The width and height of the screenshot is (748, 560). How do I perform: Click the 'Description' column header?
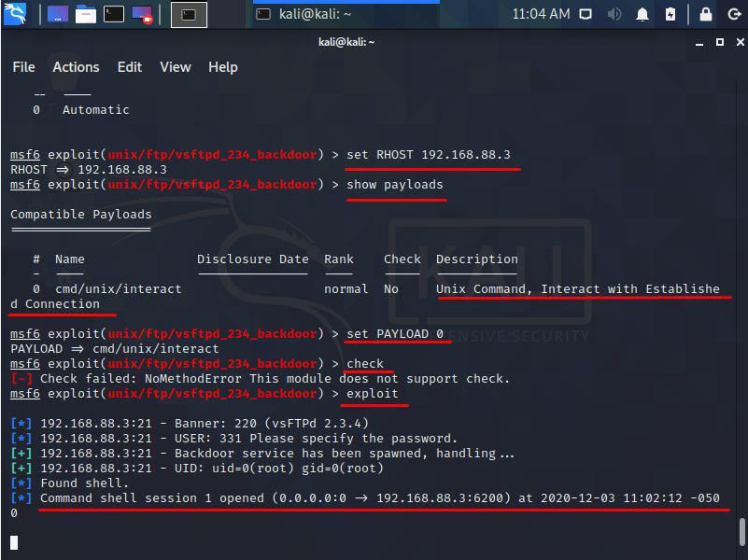click(477, 259)
